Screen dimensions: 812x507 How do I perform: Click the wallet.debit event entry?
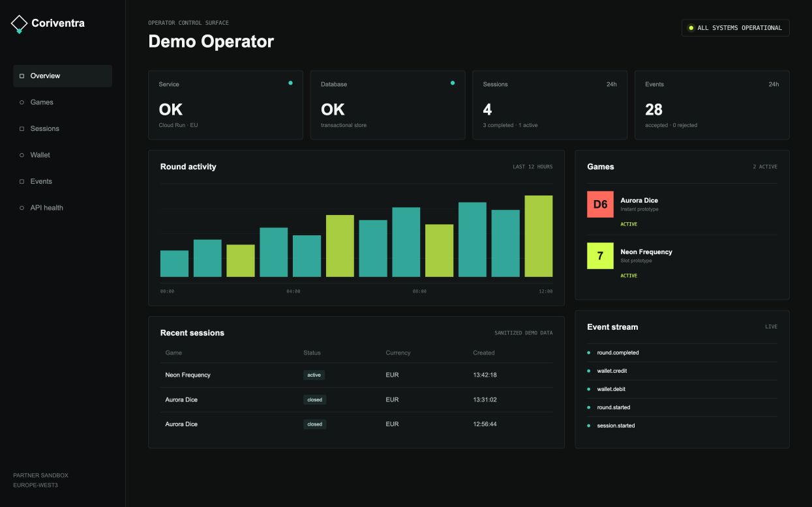(x=682, y=389)
